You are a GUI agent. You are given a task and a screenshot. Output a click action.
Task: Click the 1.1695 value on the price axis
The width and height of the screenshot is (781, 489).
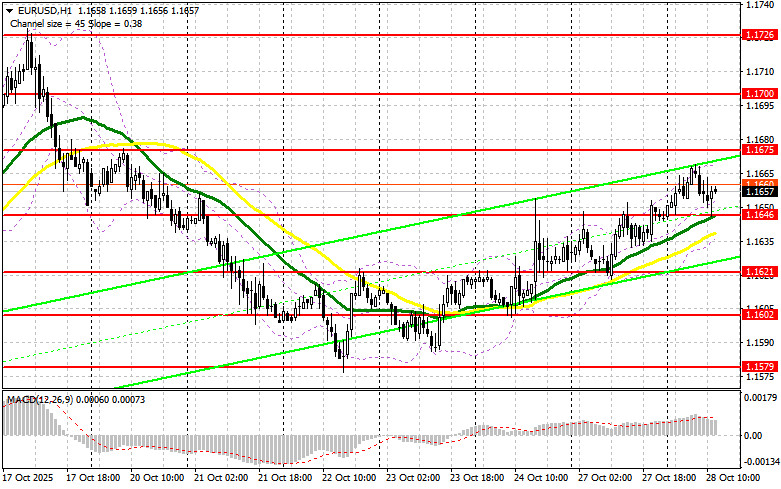761,106
